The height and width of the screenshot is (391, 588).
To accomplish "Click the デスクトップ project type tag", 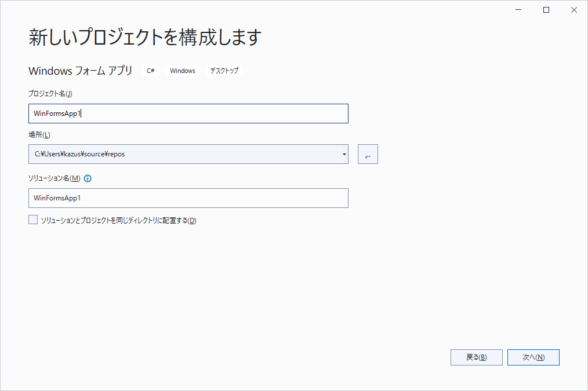I will click(x=224, y=71).
